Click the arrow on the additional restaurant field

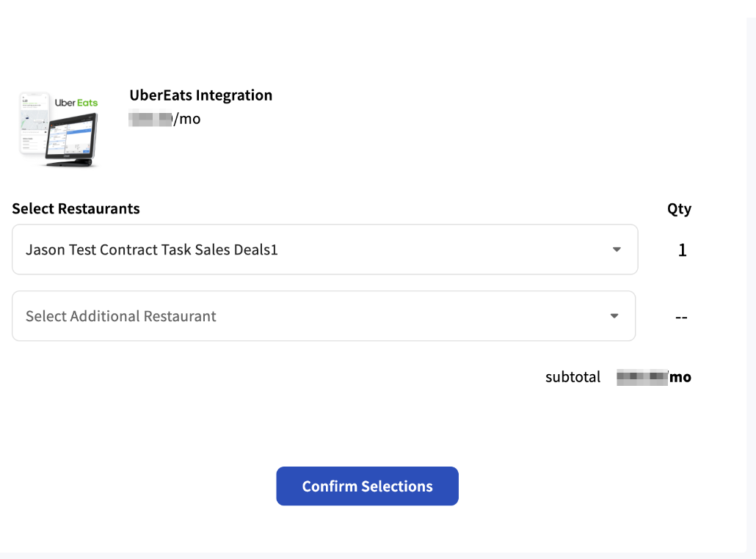tap(614, 316)
